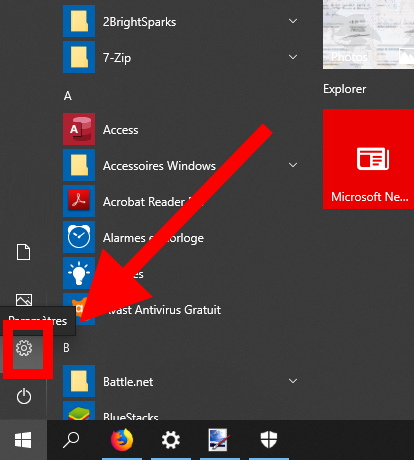Launch Firefox from the taskbar
Screen dimensions: 414x460
click(x=122, y=440)
